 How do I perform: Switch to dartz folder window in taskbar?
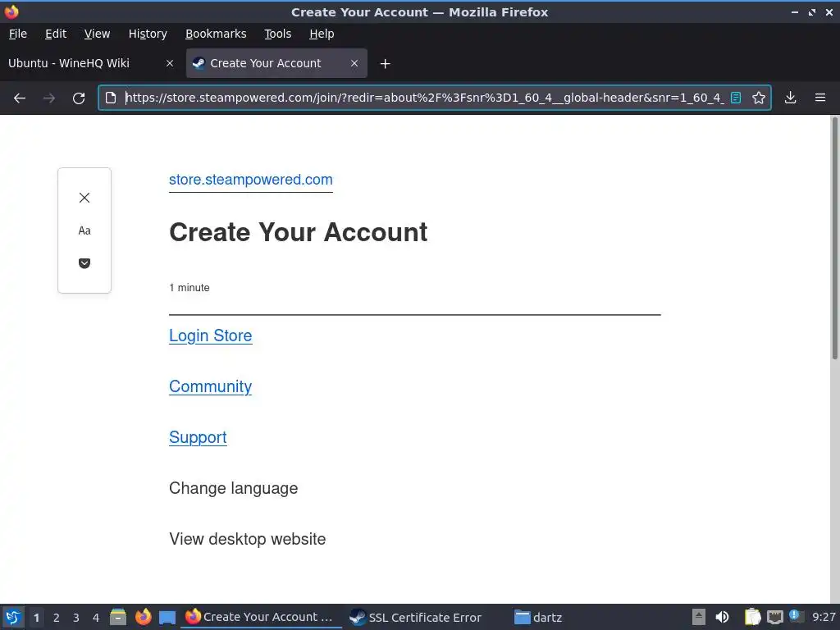(539, 617)
